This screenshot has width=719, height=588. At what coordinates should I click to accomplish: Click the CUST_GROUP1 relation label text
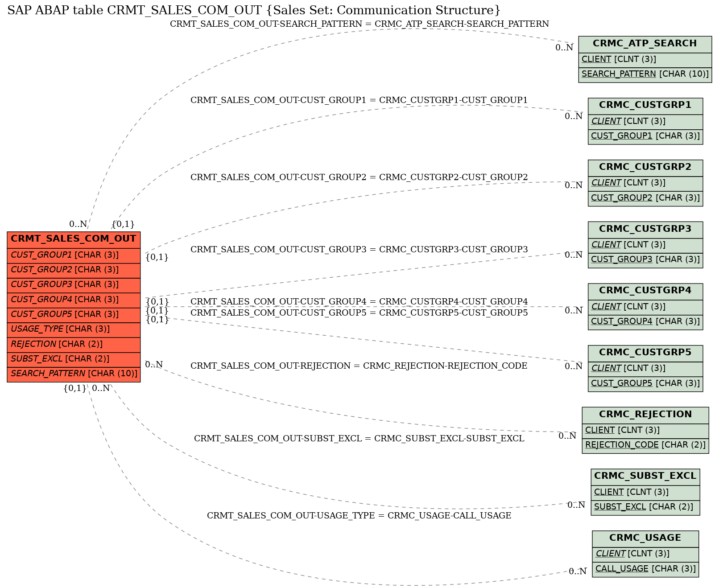(359, 100)
